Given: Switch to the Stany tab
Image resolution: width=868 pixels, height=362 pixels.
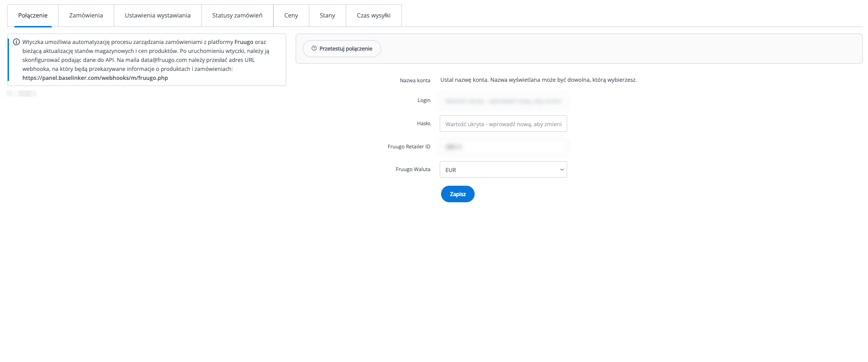Looking at the screenshot, I should [327, 16].
